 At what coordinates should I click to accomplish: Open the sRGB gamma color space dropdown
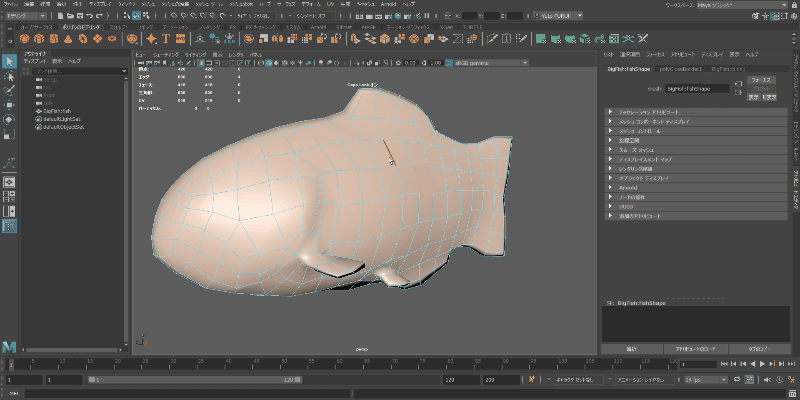[487, 62]
